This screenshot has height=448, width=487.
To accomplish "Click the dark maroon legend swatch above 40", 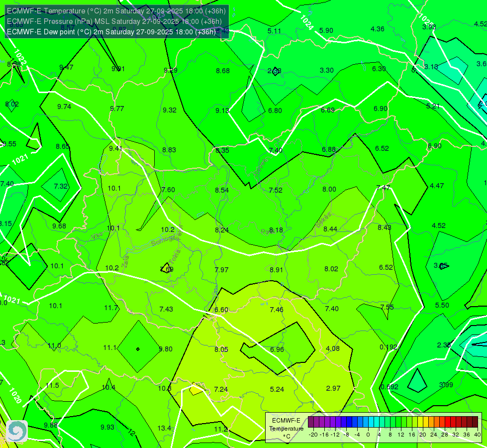I will [475, 422].
